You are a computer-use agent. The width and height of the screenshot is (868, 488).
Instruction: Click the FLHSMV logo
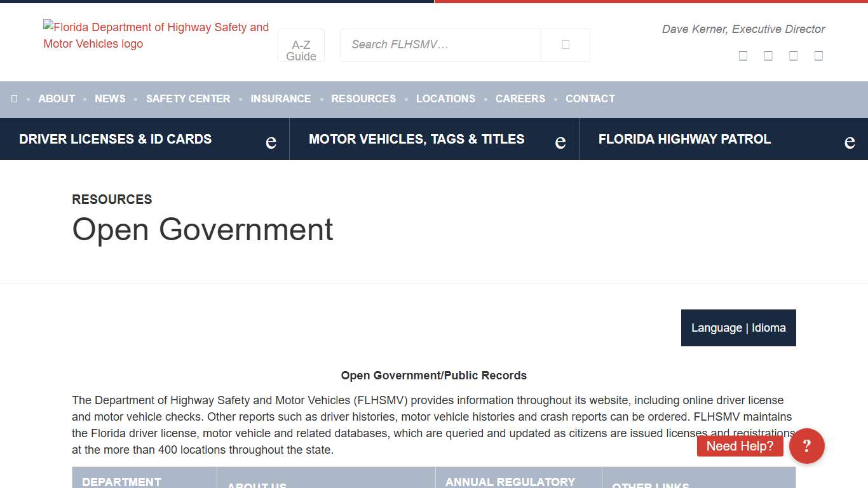156,36
